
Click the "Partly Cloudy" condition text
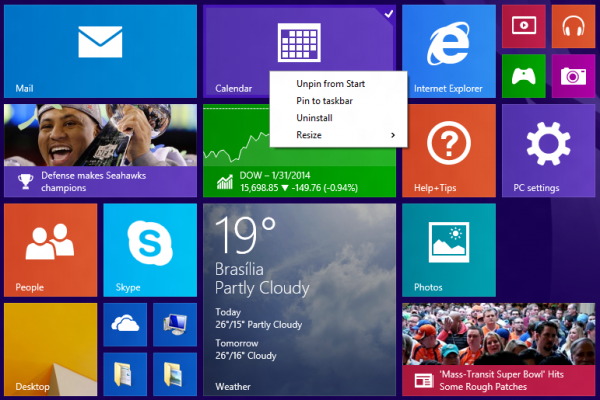click(262, 288)
